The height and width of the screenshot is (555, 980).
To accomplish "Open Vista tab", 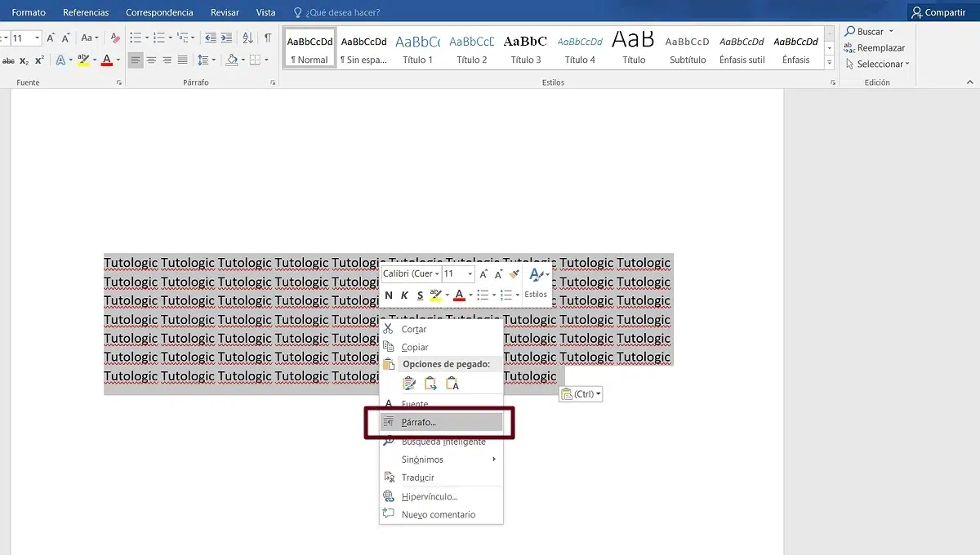I will pyautogui.click(x=265, y=12).
